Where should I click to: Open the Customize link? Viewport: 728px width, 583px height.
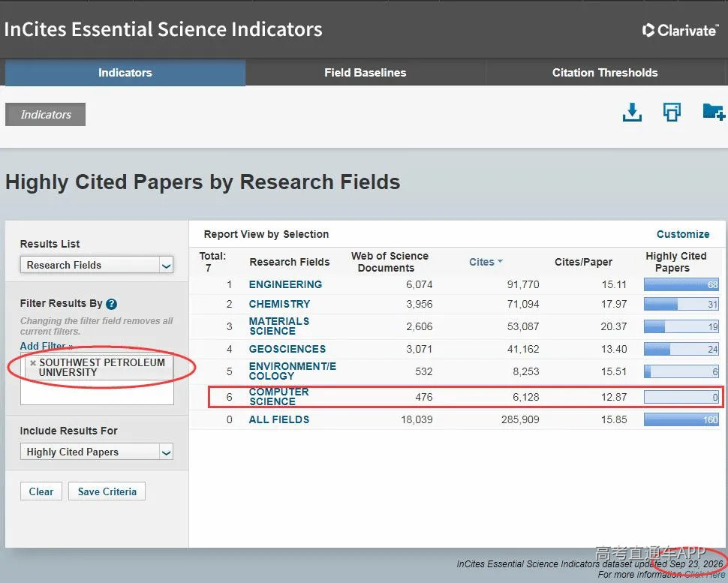click(683, 234)
